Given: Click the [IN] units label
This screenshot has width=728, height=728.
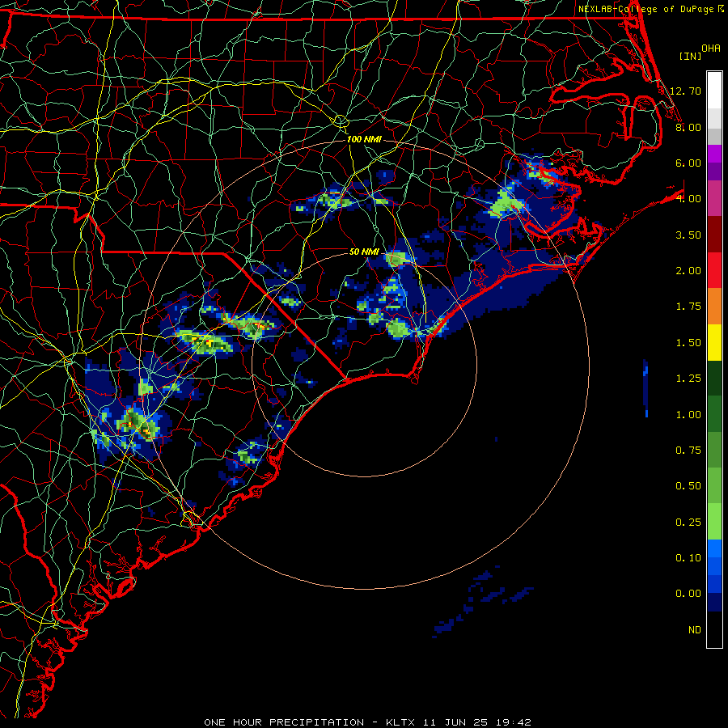Looking at the screenshot, I should [x=690, y=56].
